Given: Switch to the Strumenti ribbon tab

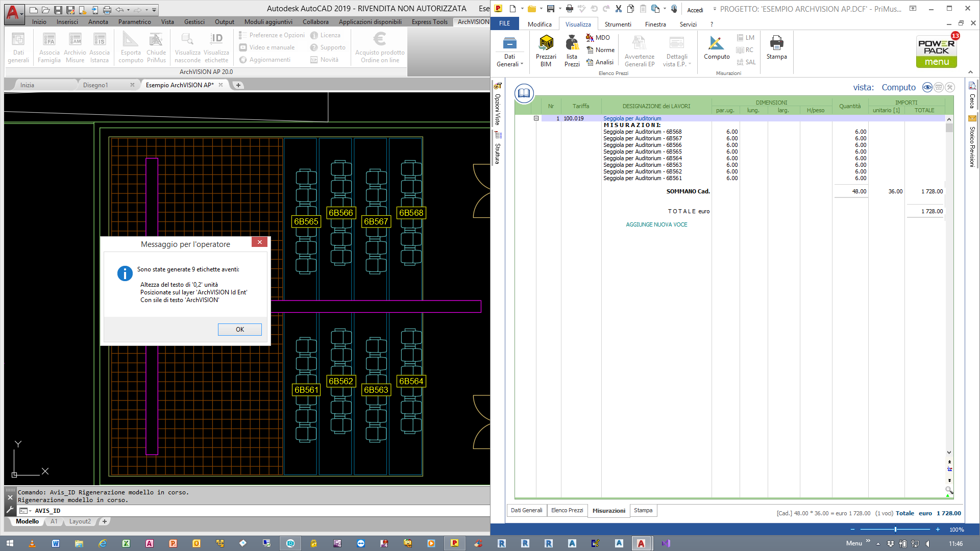Looking at the screenshot, I should 618,24.
